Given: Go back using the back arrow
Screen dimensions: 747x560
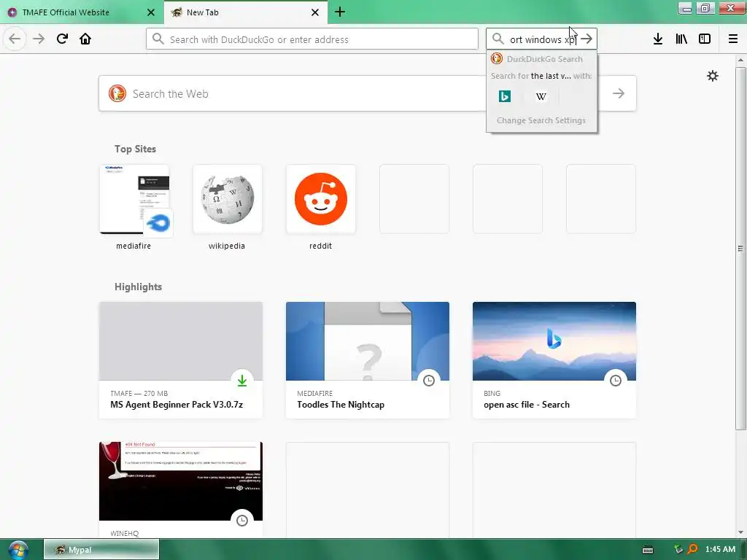Looking at the screenshot, I should [15, 39].
